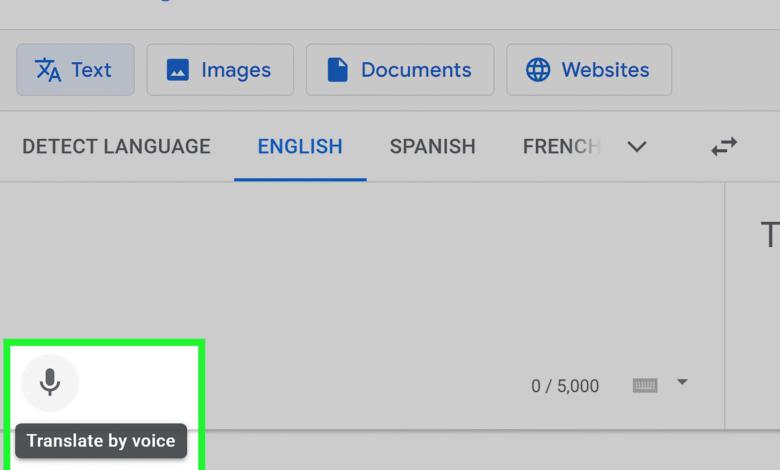Switch to Documents translation mode
The height and width of the screenshot is (470, 780).
point(400,70)
